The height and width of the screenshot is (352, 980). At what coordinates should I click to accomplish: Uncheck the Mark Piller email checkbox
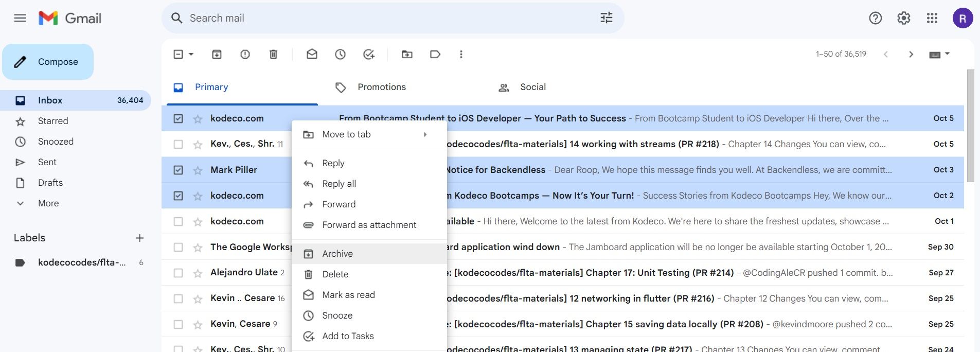click(178, 170)
